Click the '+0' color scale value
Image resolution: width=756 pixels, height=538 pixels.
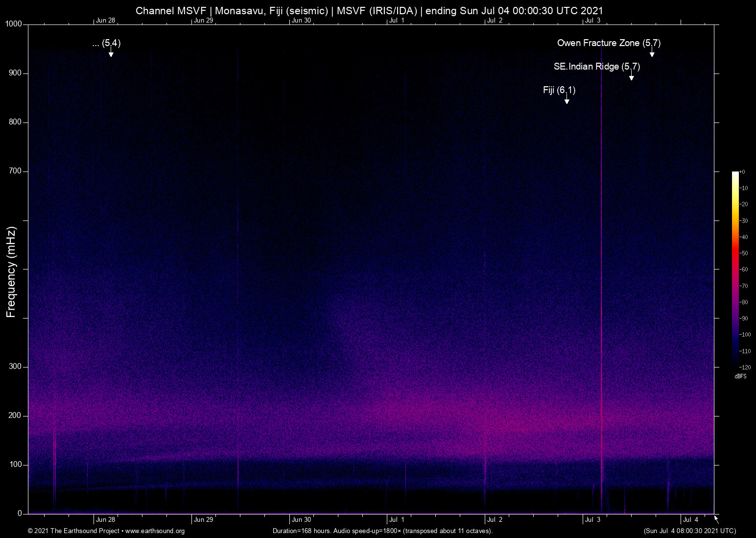[x=742, y=172]
